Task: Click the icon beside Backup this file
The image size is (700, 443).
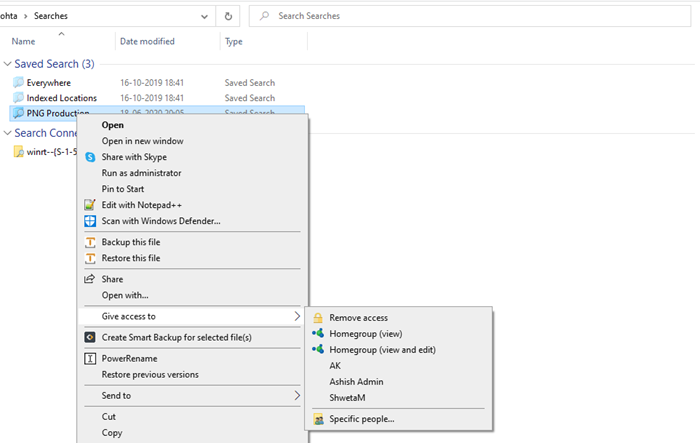Action: pyautogui.click(x=90, y=242)
